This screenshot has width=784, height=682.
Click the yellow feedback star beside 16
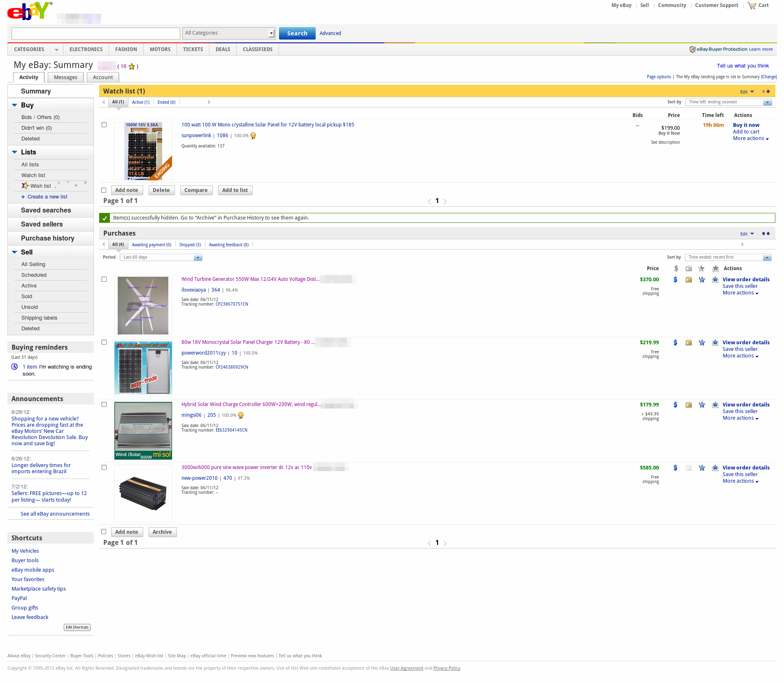[x=132, y=66]
